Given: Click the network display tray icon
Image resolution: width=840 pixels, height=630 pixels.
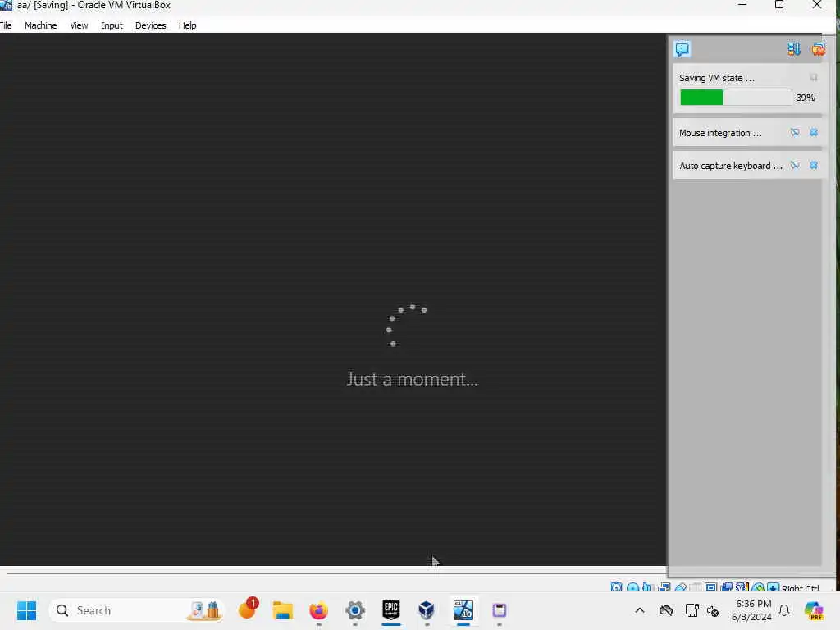Looking at the screenshot, I should coord(692,610).
